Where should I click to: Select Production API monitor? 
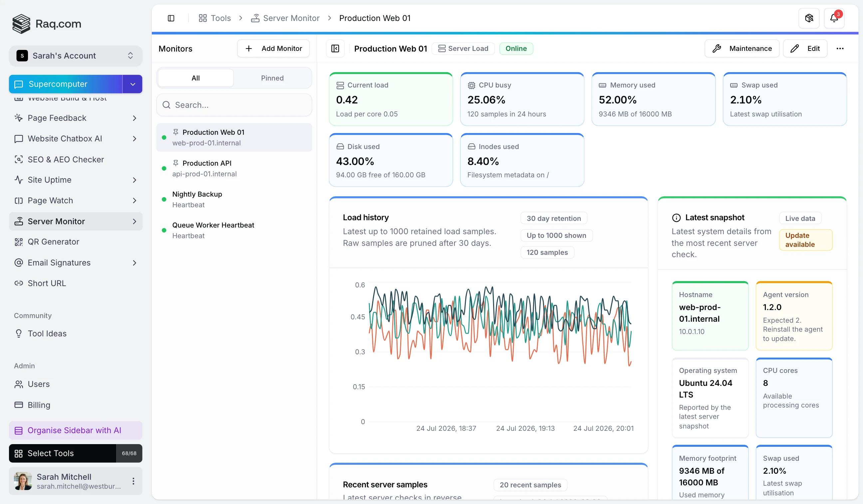[234, 168]
